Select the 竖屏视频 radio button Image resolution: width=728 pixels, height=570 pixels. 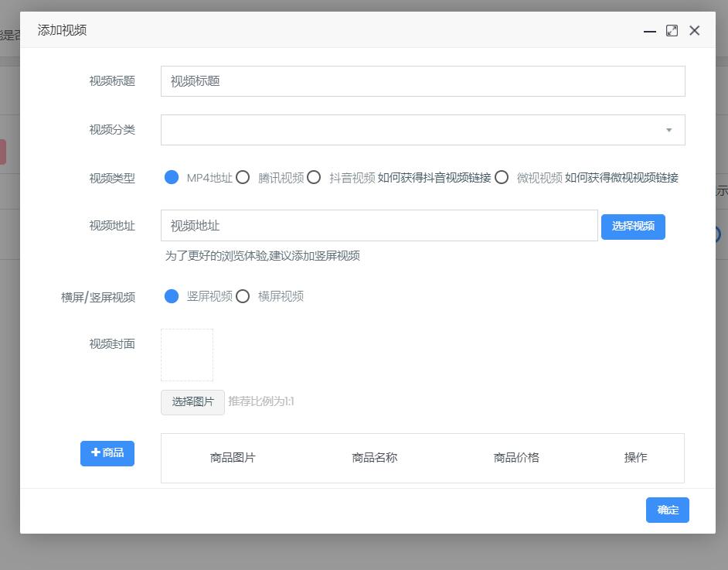172,296
